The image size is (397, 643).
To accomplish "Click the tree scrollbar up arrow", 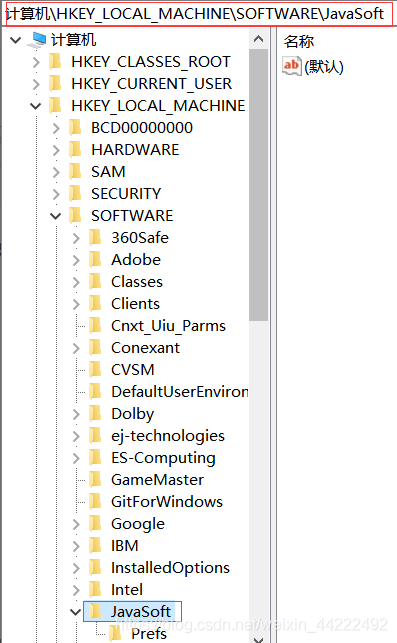I will click(x=258, y=39).
